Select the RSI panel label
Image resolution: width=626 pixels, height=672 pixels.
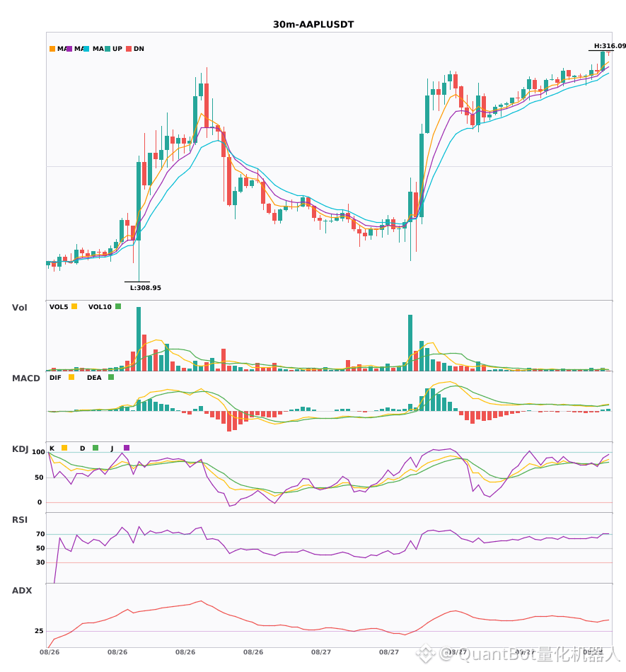(x=20, y=520)
